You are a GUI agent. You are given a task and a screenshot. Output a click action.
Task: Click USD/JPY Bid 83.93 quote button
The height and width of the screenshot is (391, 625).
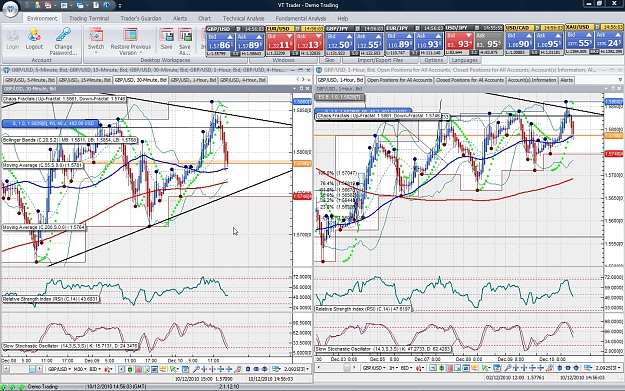[x=459, y=41]
